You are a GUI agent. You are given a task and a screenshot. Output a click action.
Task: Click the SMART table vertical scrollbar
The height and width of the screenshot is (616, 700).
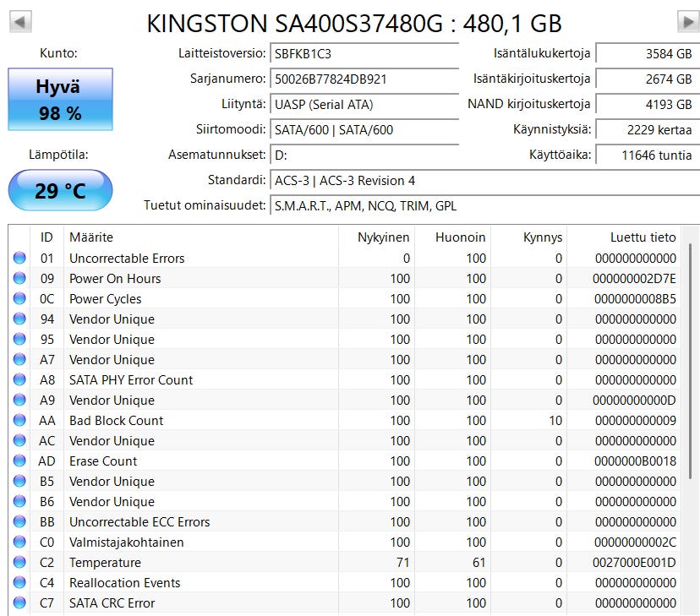pos(690,362)
